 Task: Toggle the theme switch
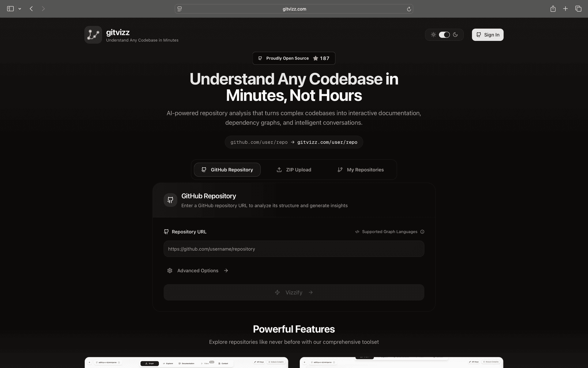point(444,35)
